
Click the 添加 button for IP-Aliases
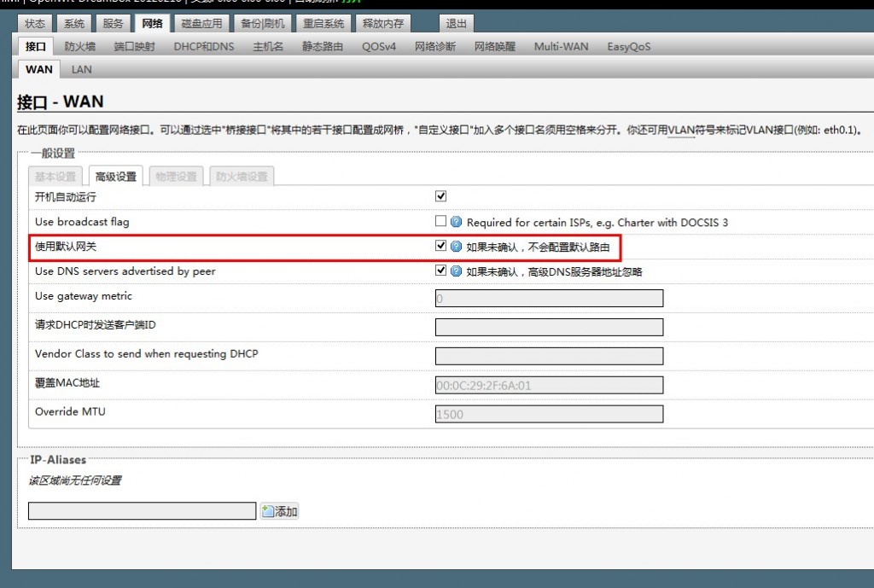click(279, 511)
